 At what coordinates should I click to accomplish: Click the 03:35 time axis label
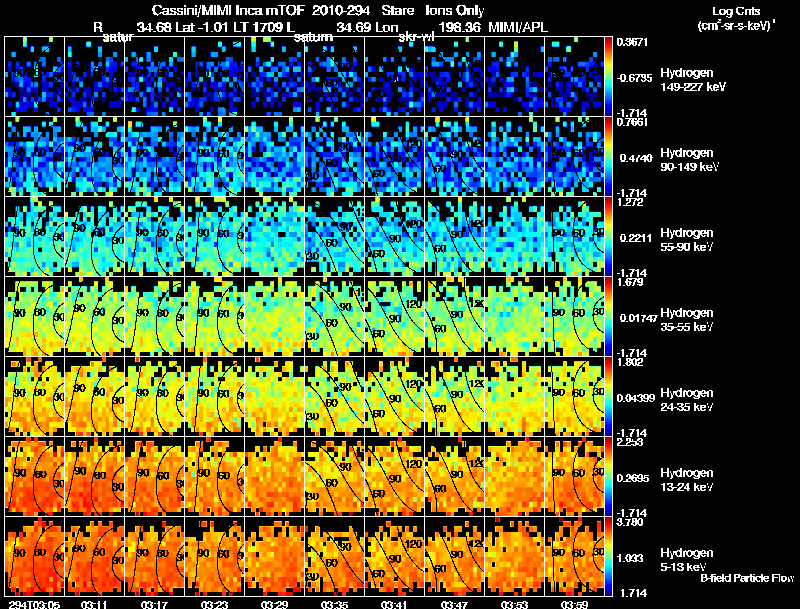pyautogui.click(x=334, y=605)
